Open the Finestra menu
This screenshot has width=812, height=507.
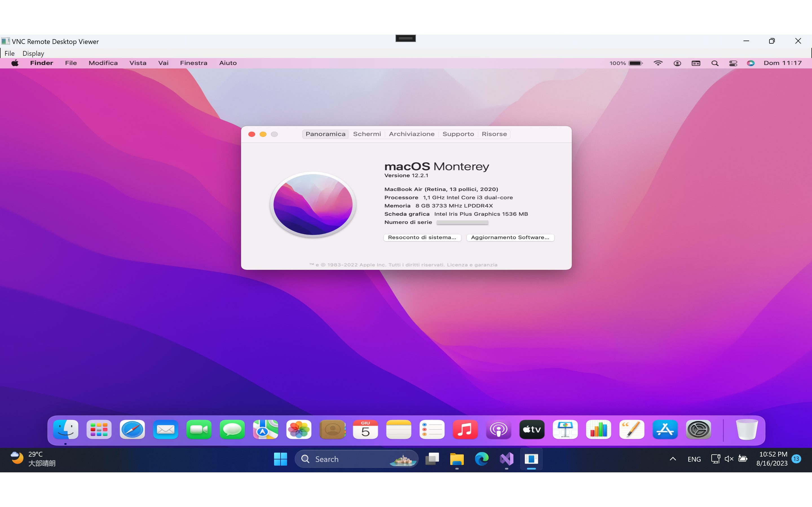pyautogui.click(x=194, y=63)
